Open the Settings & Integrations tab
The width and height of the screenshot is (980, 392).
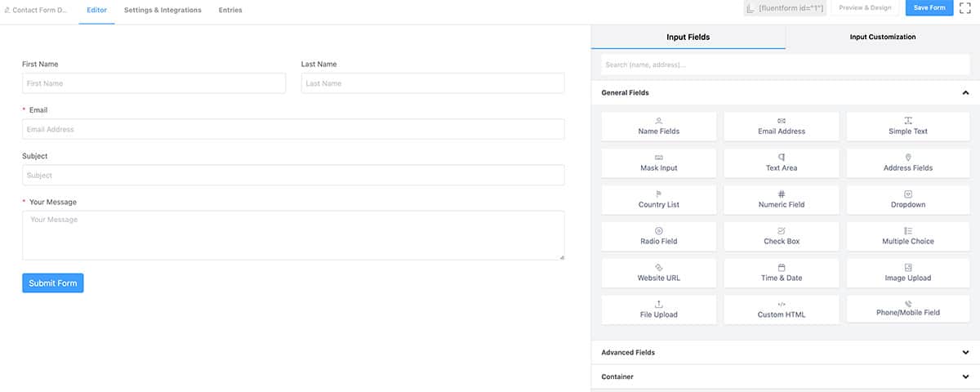163,10
